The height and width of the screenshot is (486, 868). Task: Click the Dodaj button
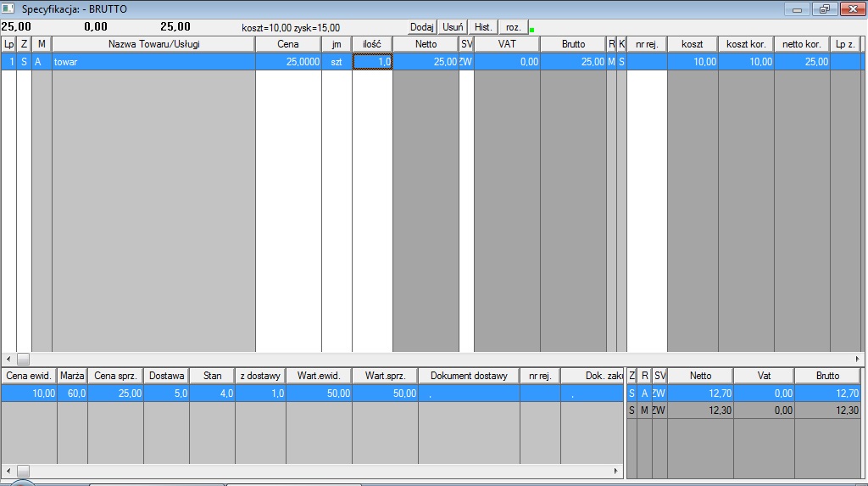421,27
